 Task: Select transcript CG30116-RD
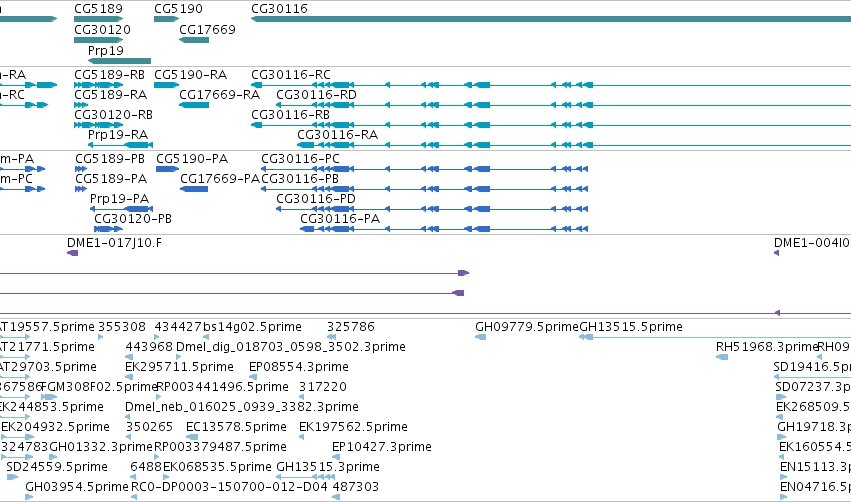[x=316, y=94]
